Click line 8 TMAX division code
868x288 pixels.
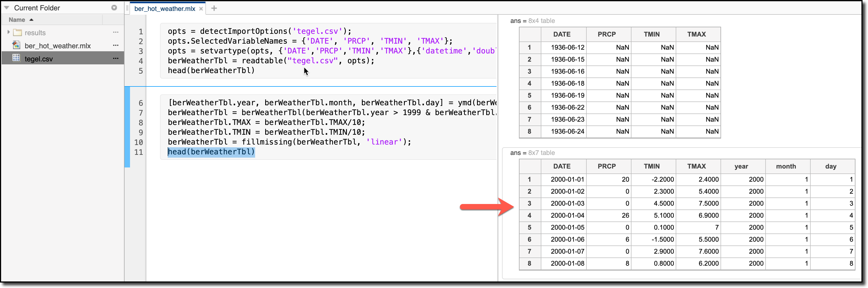(266, 122)
